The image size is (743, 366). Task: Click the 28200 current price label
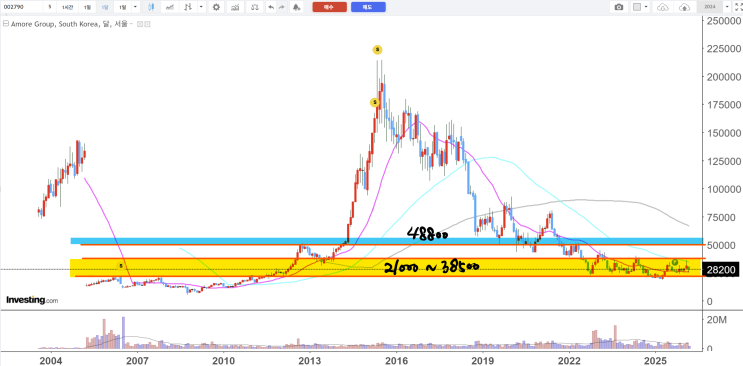click(721, 270)
